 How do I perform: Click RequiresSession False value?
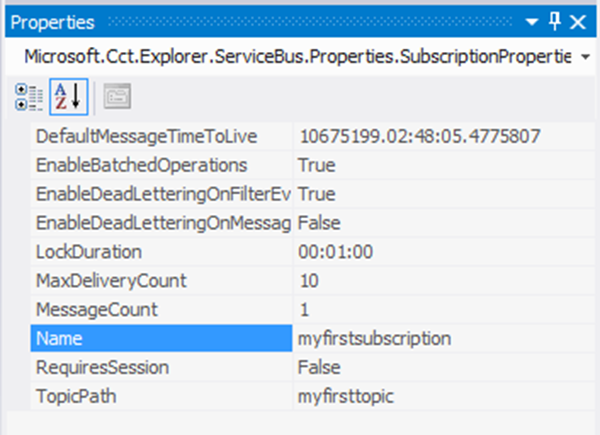point(318,368)
